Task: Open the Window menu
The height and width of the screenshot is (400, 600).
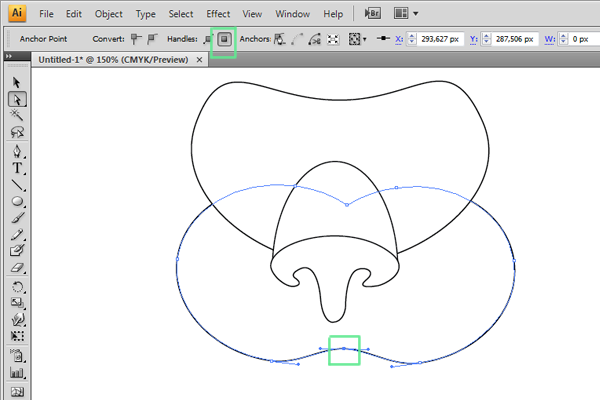Action: [x=292, y=15]
